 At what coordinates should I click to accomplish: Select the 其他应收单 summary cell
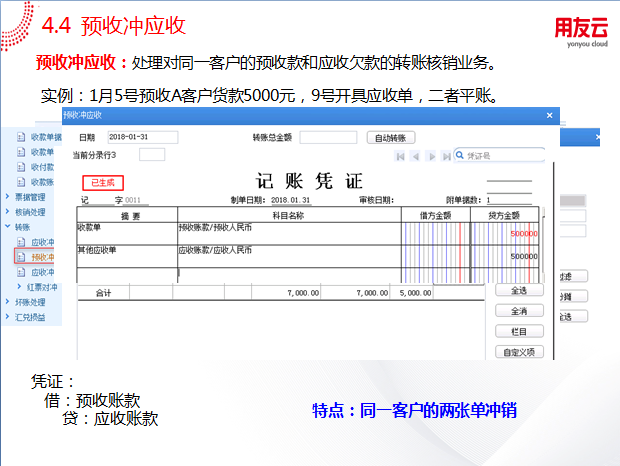(127, 256)
